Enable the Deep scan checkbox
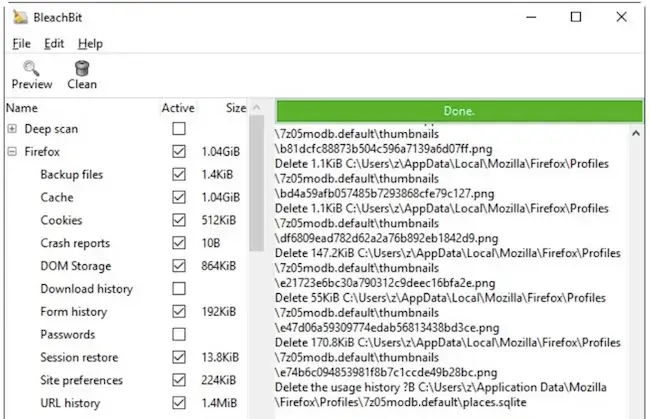 click(179, 129)
